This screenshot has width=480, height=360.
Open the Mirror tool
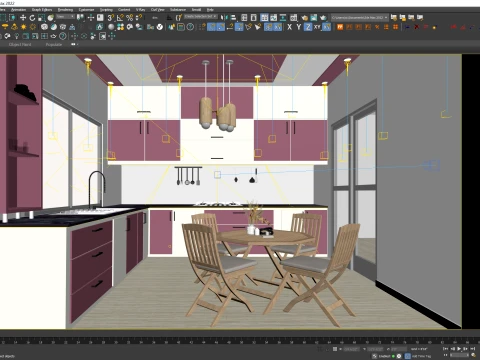click(x=224, y=17)
